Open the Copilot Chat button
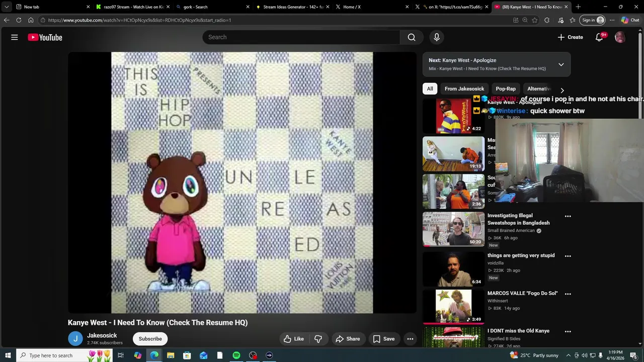The image size is (644, 362). coord(630,20)
